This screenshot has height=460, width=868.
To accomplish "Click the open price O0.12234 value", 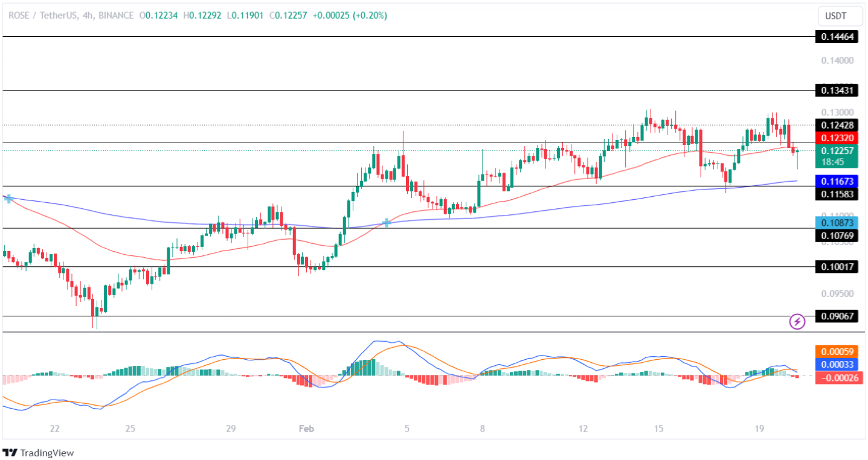I will [159, 16].
